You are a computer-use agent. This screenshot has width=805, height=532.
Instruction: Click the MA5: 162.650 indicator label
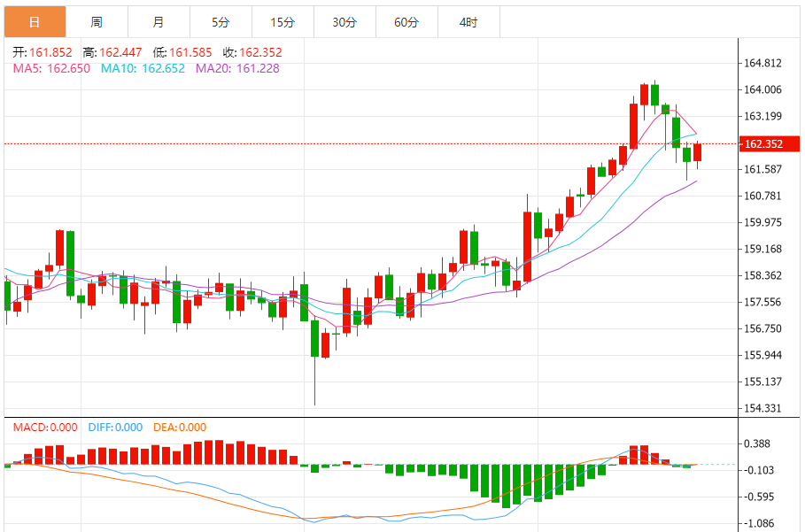tap(51, 68)
